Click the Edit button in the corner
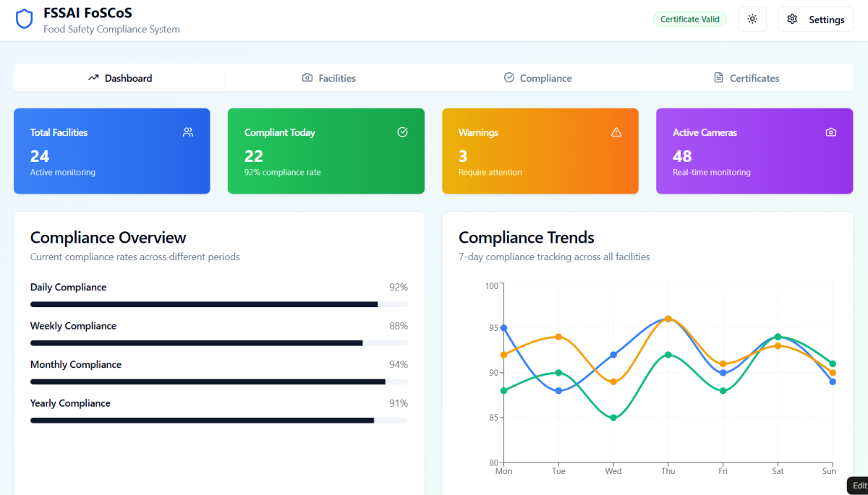The image size is (868, 495). pos(859,486)
